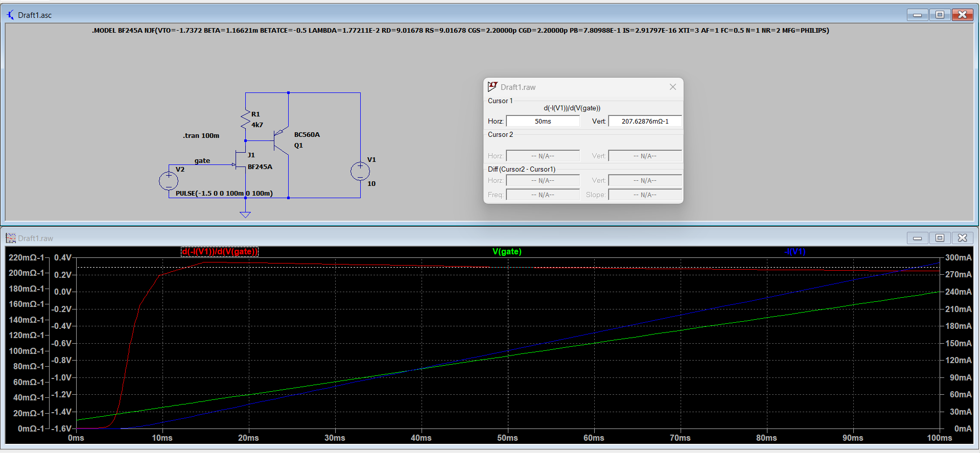
Task: Select the green V(gate) trace label
Action: pyautogui.click(x=507, y=251)
